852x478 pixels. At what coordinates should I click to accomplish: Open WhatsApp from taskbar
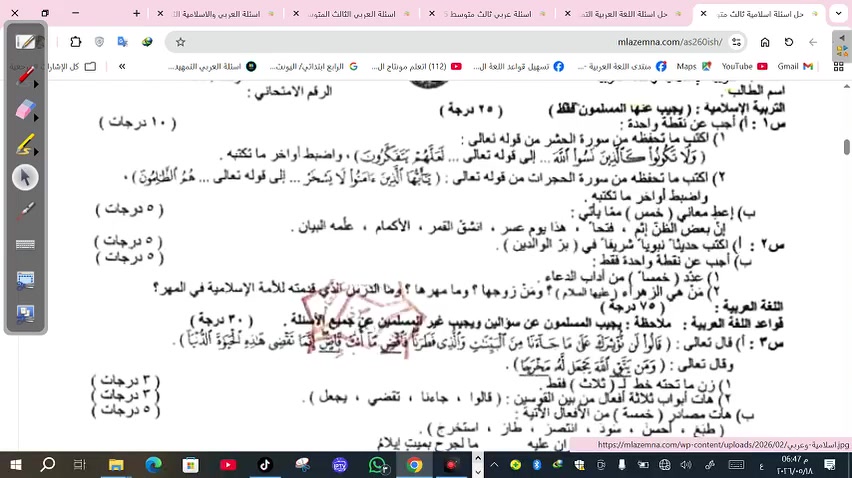pos(377,465)
